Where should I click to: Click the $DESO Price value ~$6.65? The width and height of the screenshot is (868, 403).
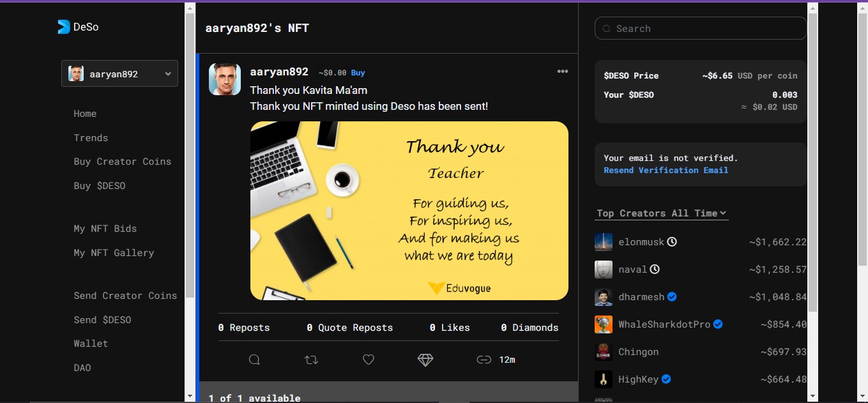tap(717, 75)
